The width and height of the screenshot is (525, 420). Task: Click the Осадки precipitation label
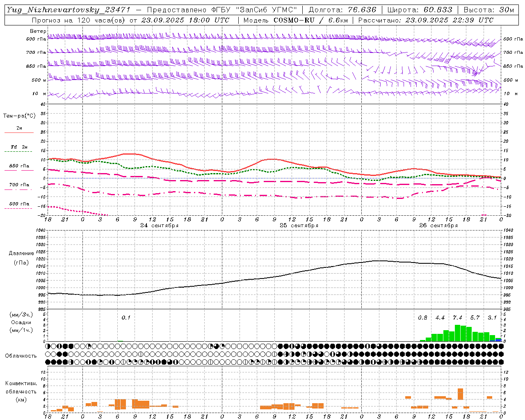21,322
